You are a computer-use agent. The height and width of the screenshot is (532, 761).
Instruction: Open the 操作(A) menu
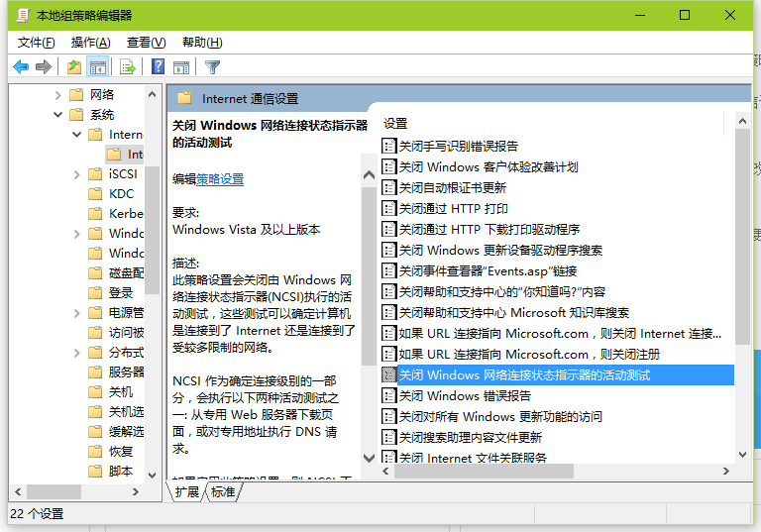click(x=91, y=43)
